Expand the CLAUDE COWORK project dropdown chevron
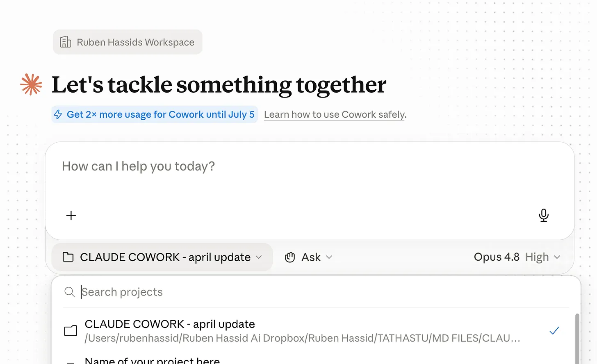Viewport: 597px width, 364px height. (259, 257)
